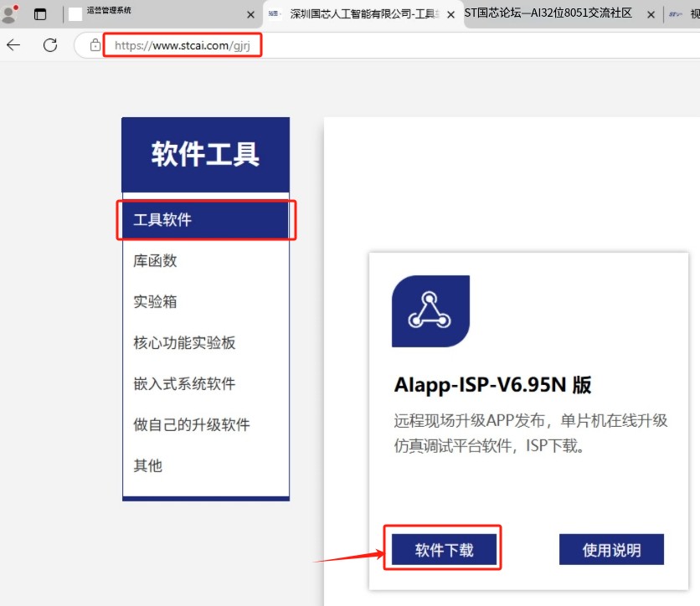The image size is (700, 606).
Task: Click the AIapp-ISP card logo icon
Action: pyautogui.click(x=430, y=311)
